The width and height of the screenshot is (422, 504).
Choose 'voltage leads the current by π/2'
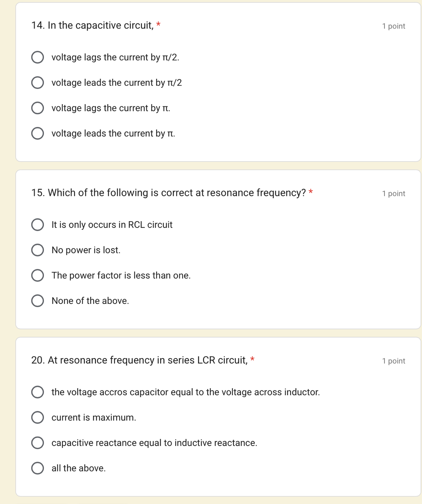37,83
